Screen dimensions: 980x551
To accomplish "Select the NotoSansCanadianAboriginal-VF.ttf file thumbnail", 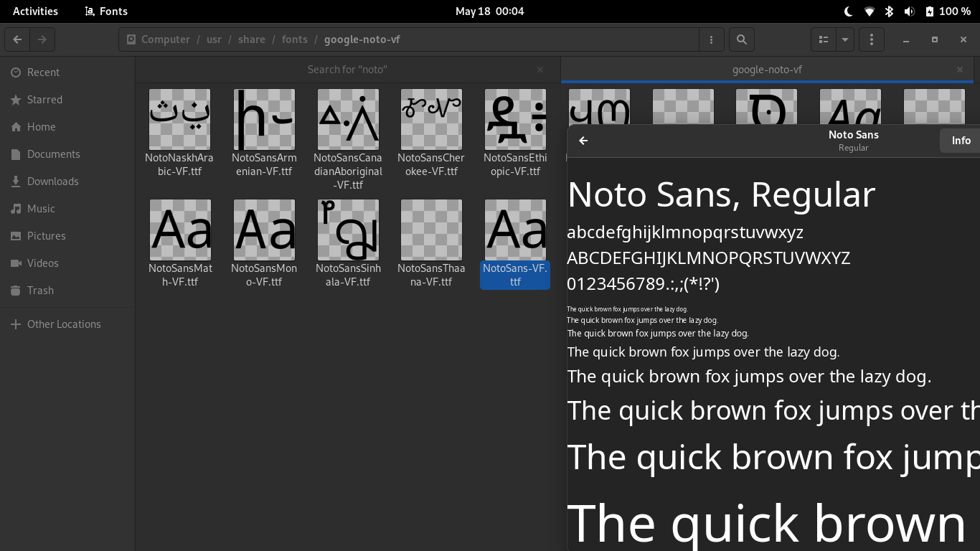I will click(x=348, y=119).
